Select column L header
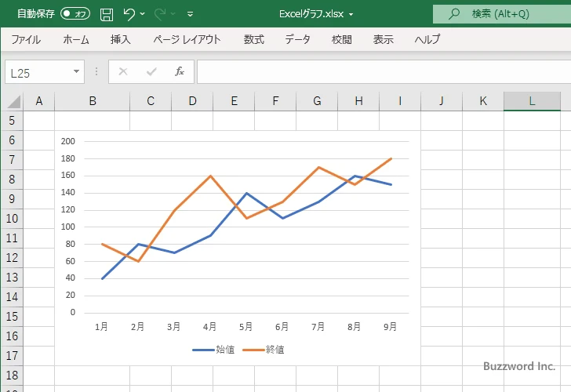 (x=532, y=101)
